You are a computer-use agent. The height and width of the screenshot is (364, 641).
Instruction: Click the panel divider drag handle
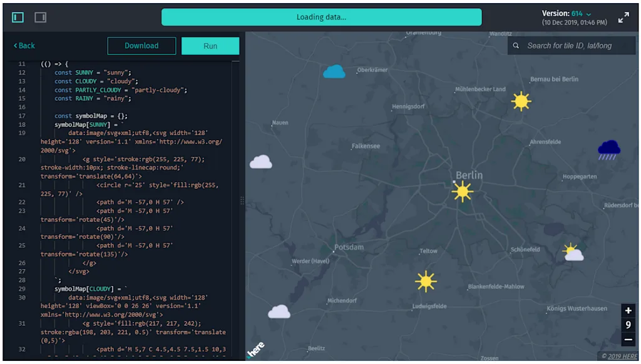(x=242, y=201)
